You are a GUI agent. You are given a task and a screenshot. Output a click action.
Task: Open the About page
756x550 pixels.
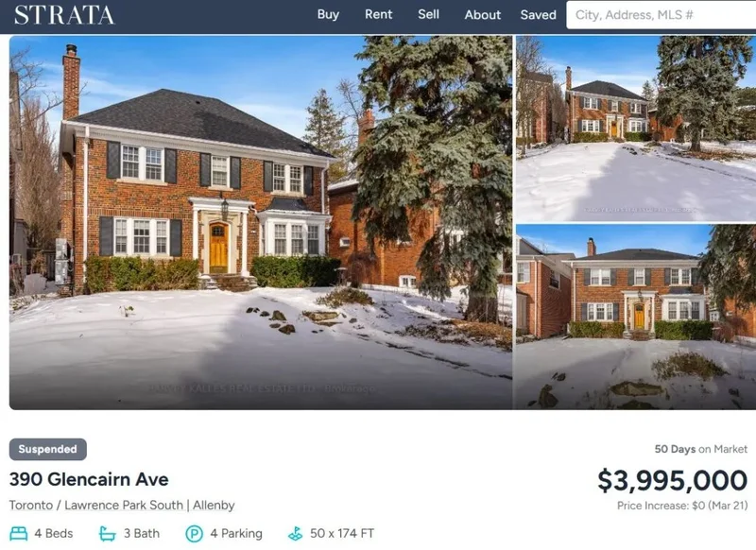(x=483, y=15)
